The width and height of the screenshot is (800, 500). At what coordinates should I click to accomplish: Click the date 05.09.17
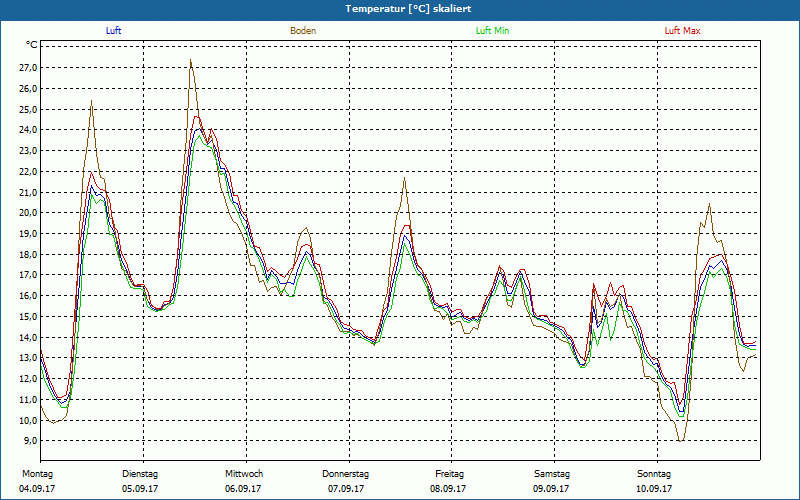(140, 489)
